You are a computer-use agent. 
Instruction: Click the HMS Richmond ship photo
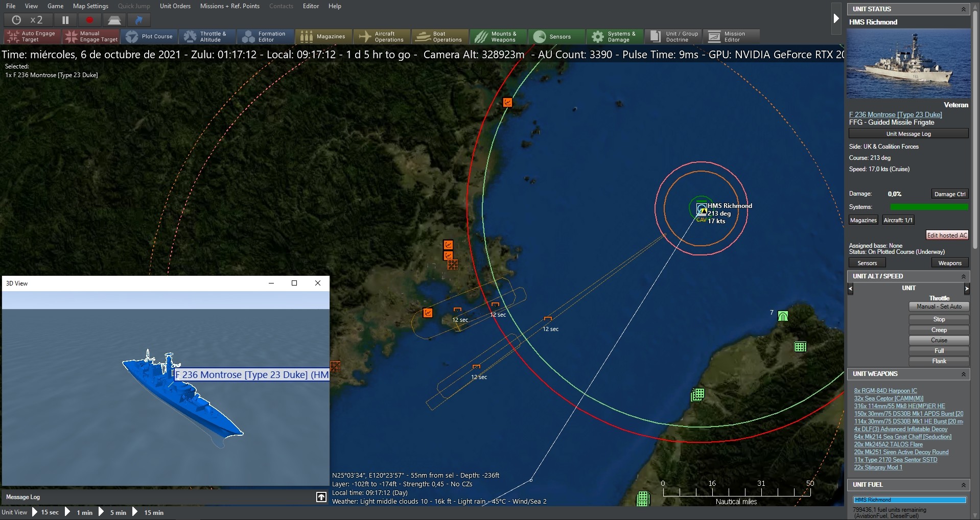[x=908, y=64]
